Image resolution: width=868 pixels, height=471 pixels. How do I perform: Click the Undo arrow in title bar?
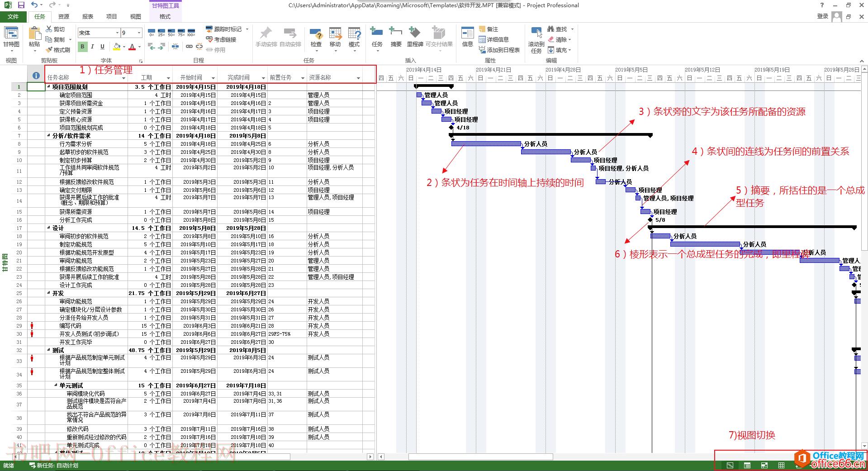coord(34,5)
